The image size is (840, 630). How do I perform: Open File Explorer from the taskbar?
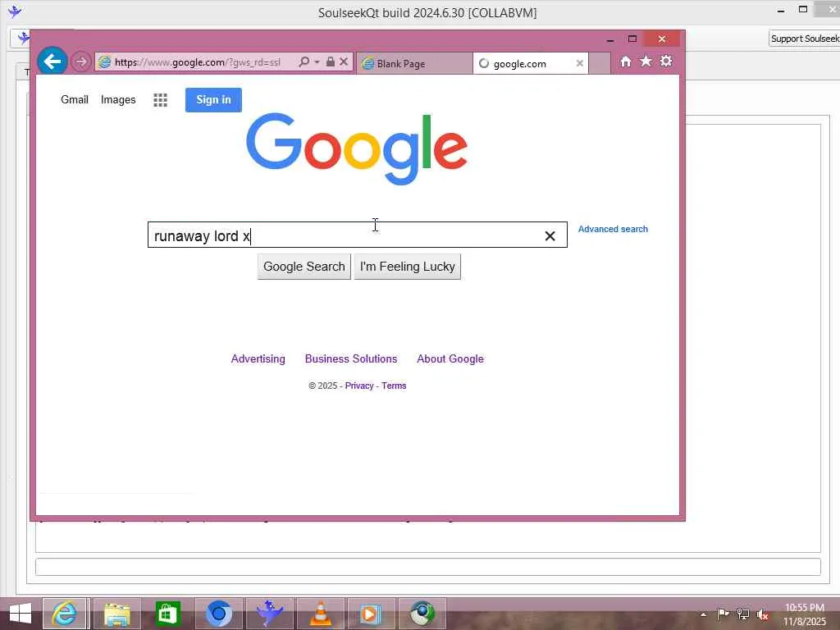117,614
